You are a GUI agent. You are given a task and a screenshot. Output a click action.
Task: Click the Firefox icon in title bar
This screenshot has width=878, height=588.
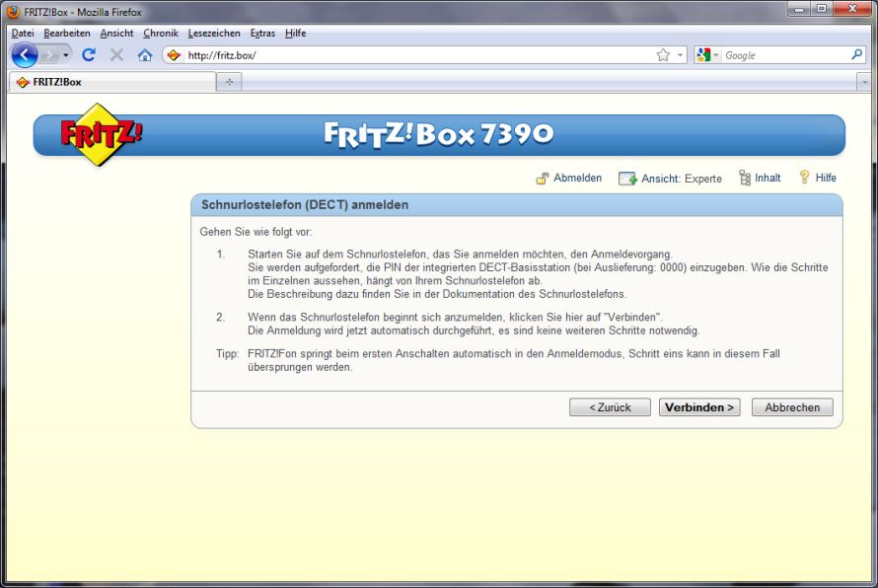[x=13, y=12]
